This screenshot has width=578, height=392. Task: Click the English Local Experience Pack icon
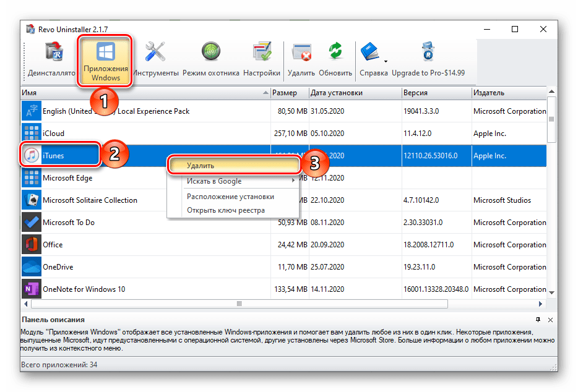pos(32,111)
